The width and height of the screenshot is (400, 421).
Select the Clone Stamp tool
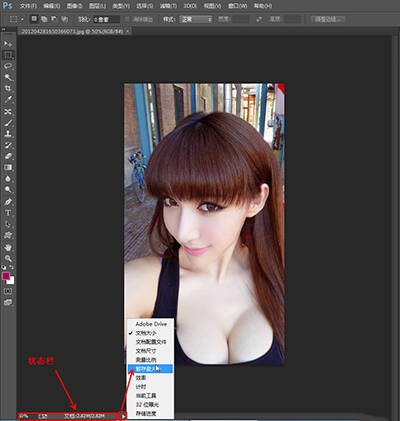tap(8, 134)
